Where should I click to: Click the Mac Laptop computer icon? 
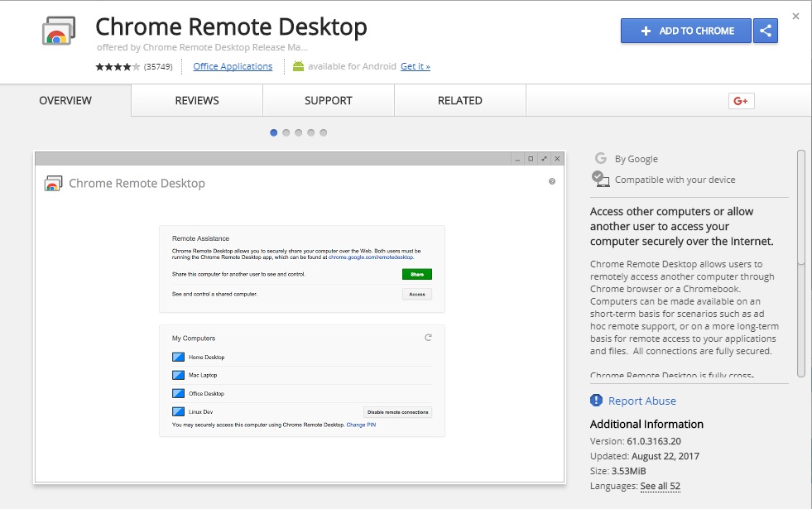click(x=178, y=375)
